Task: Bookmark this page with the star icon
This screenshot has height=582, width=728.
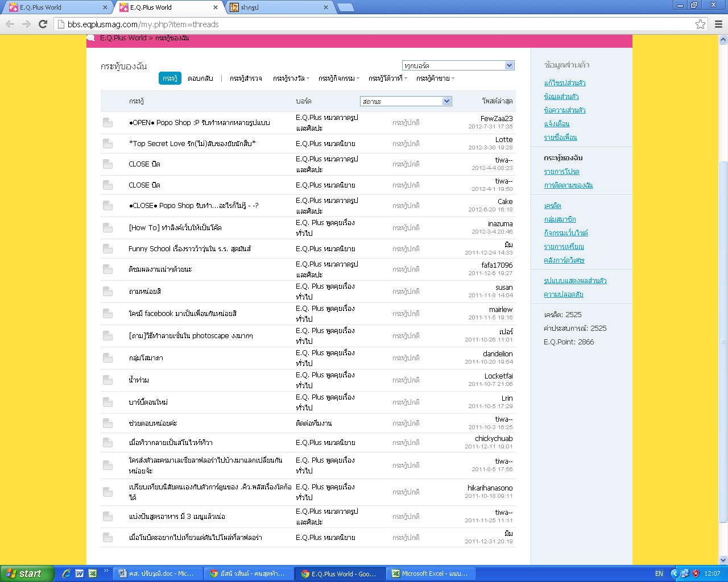Action: (x=700, y=24)
